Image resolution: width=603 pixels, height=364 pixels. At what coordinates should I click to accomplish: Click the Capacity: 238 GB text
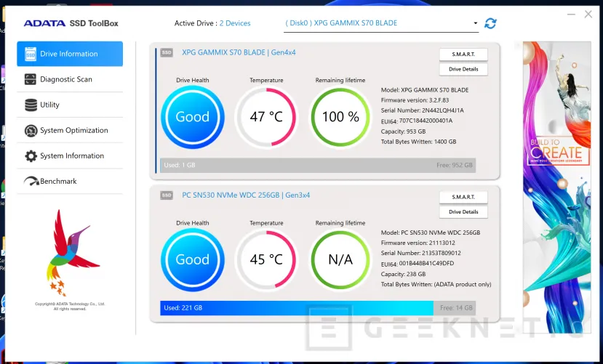click(403, 274)
